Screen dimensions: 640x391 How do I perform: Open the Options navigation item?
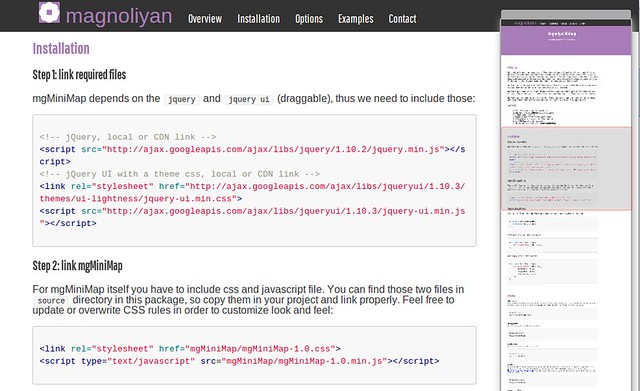(x=309, y=19)
